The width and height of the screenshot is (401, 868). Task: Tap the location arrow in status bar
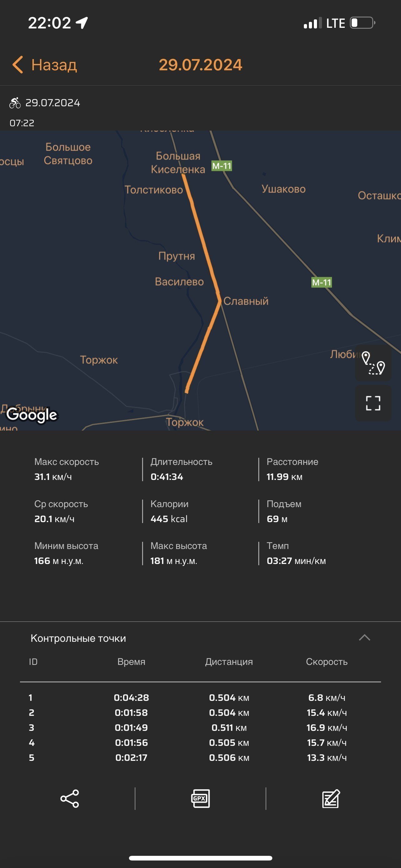82,23
